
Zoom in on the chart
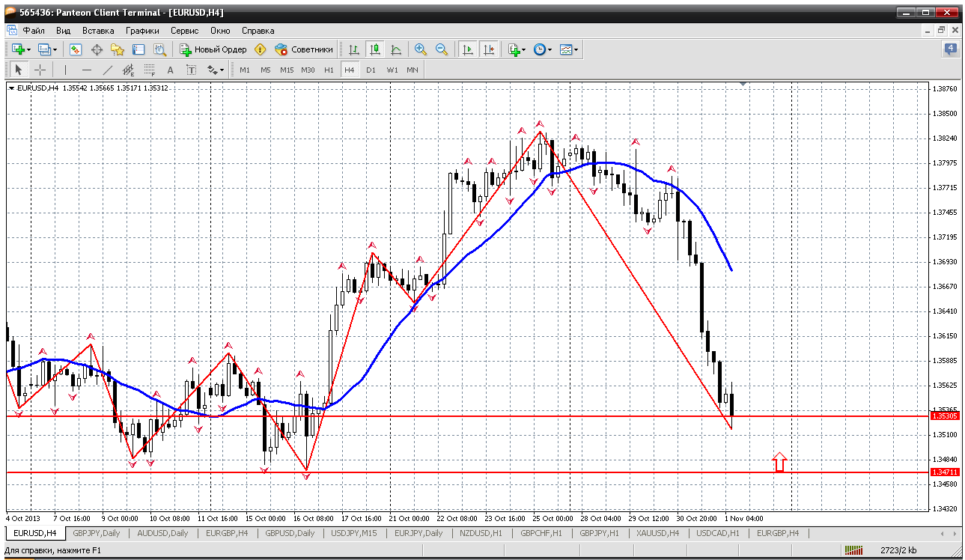click(x=421, y=49)
